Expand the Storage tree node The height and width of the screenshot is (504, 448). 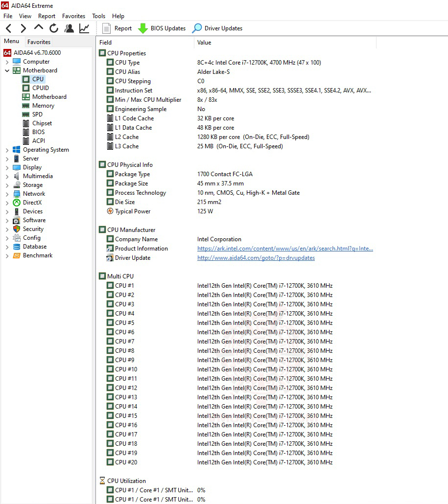(7, 185)
